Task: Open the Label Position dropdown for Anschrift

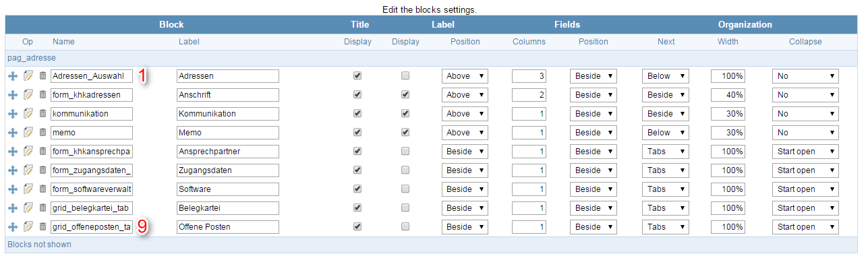Action: click(465, 95)
